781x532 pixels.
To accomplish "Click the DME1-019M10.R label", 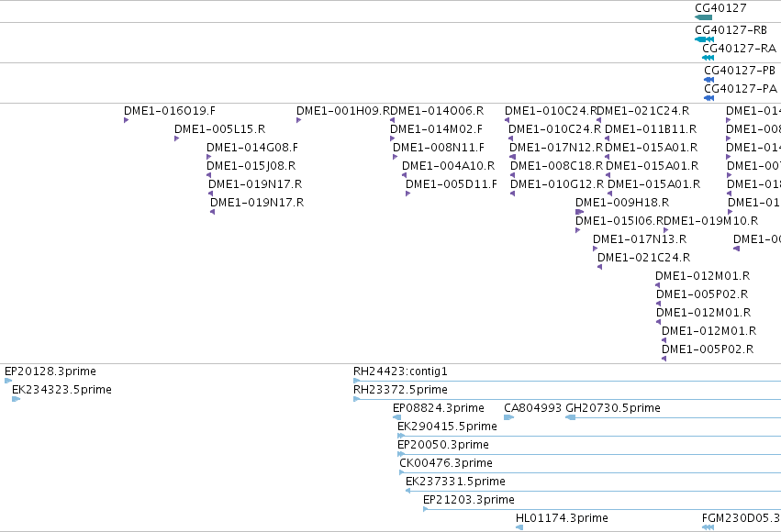I will tap(711, 220).
